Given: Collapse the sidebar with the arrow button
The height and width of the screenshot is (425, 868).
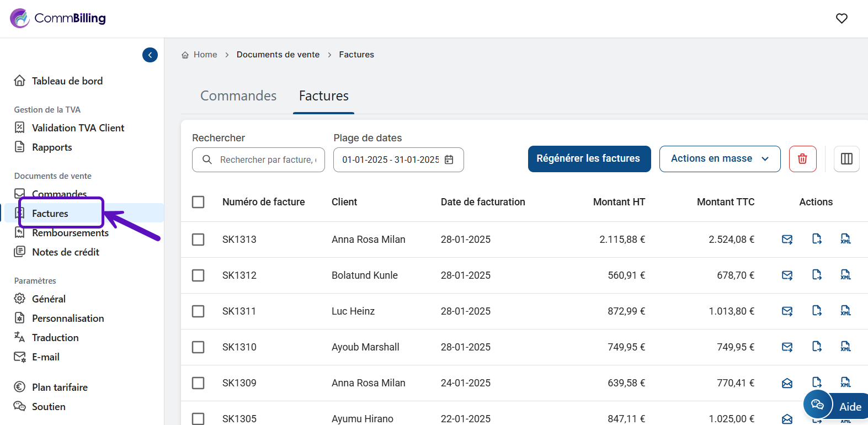Looking at the screenshot, I should click(x=150, y=55).
